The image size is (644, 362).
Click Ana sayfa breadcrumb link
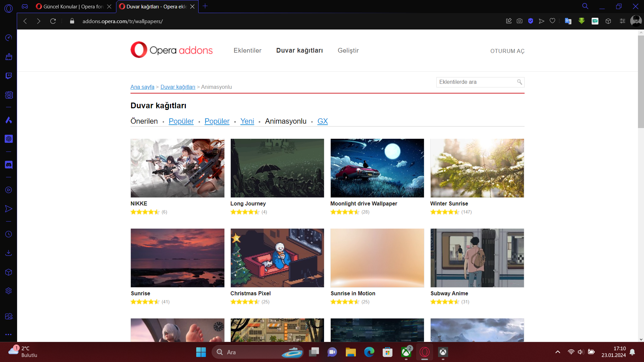tap(142, 87)
